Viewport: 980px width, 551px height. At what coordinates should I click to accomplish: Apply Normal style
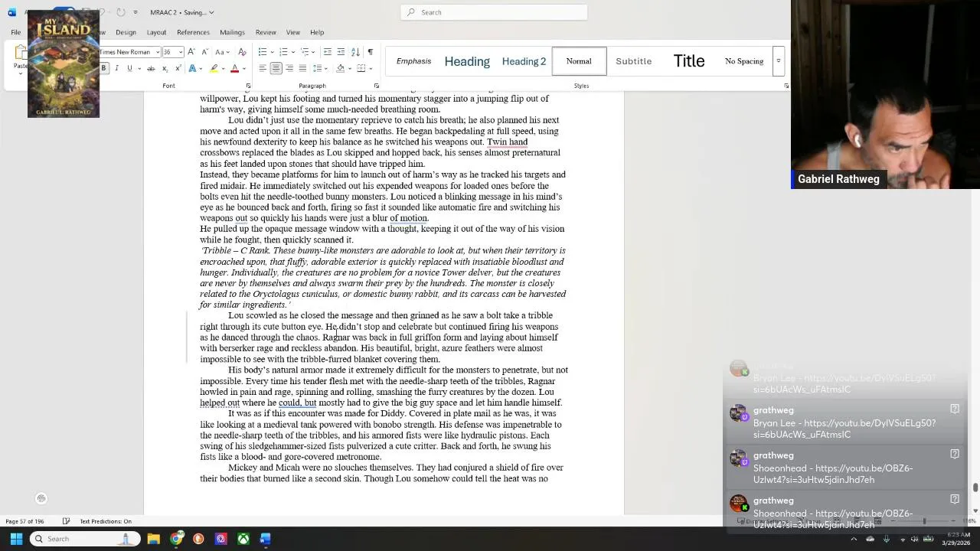tap(579, 61)
